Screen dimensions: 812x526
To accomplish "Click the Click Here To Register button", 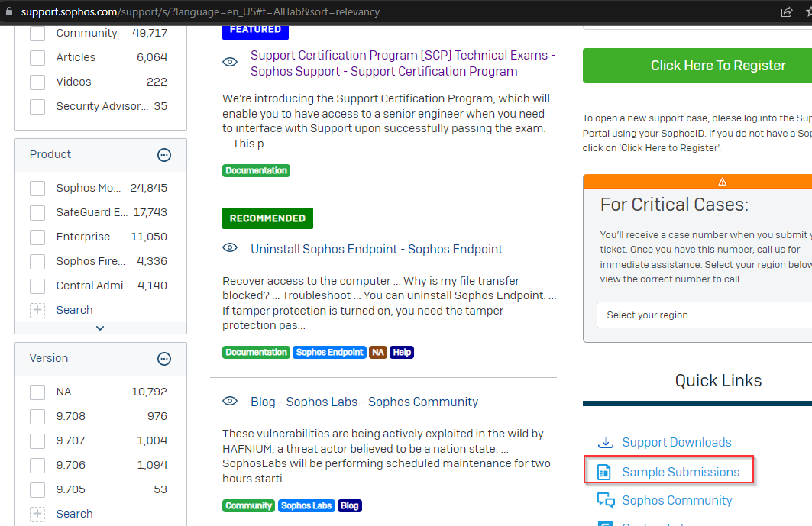I will point(697,66).
